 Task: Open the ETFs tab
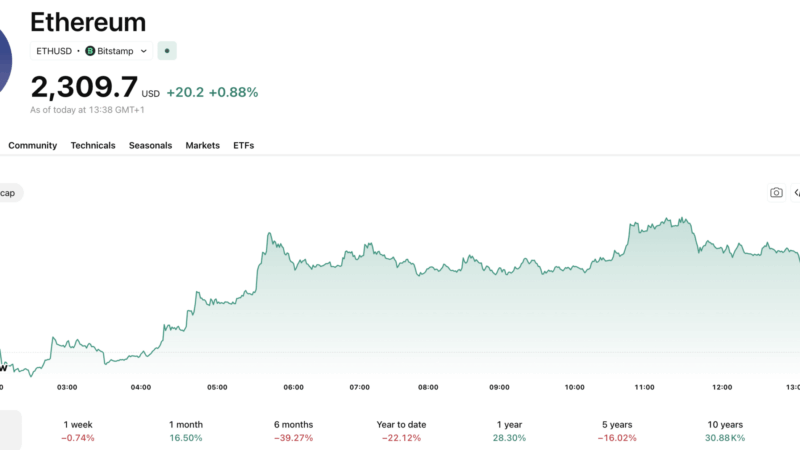tap(243, 145)
